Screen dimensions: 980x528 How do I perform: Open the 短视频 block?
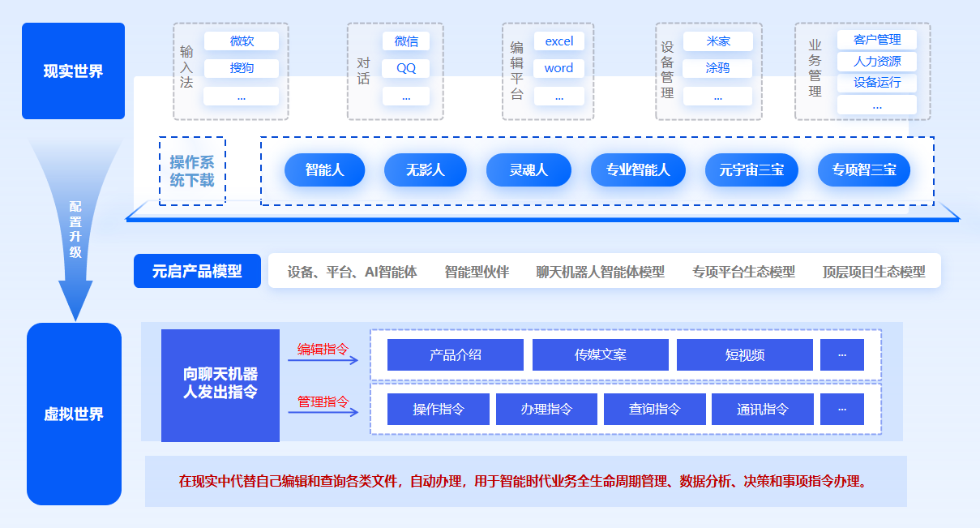744,354
